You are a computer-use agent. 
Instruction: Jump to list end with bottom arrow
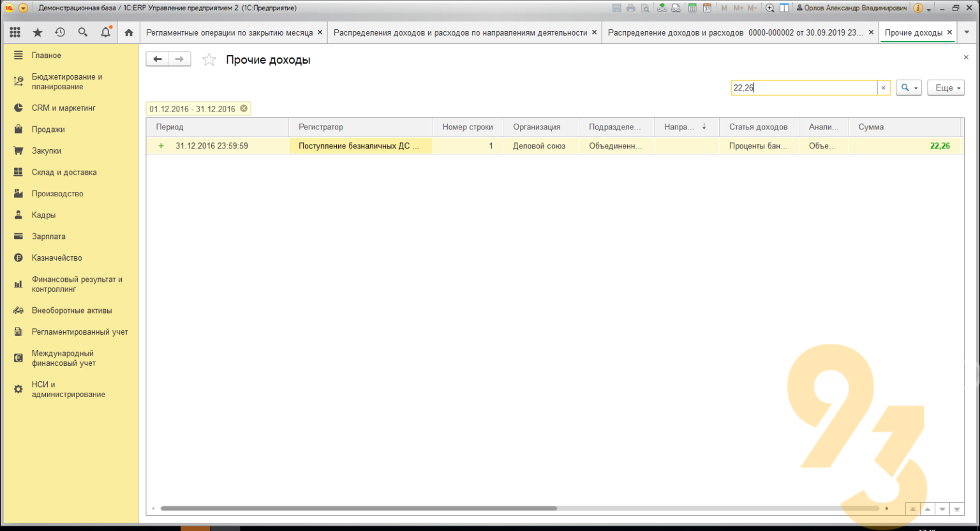pyautogui.click(x=956, y=509)
